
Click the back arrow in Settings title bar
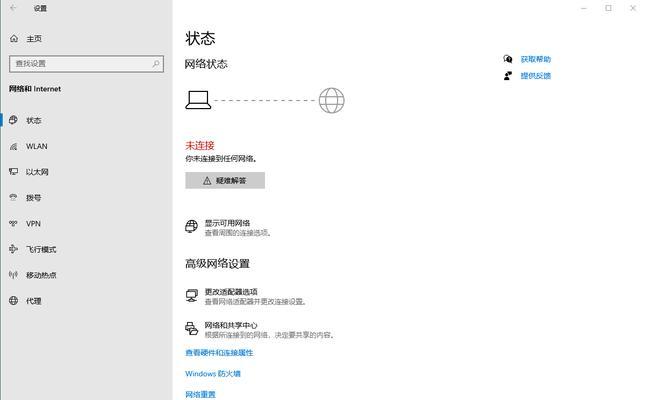pos(13,8)
